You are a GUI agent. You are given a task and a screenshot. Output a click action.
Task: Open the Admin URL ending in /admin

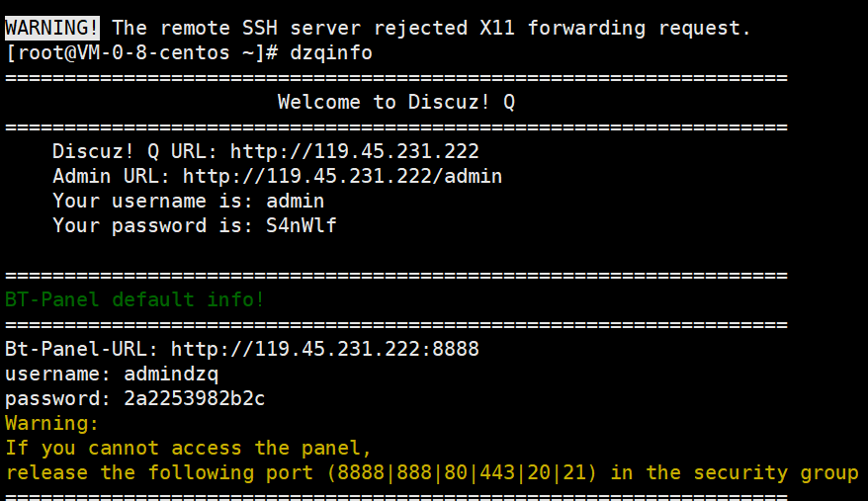click(x=342, y=176)
